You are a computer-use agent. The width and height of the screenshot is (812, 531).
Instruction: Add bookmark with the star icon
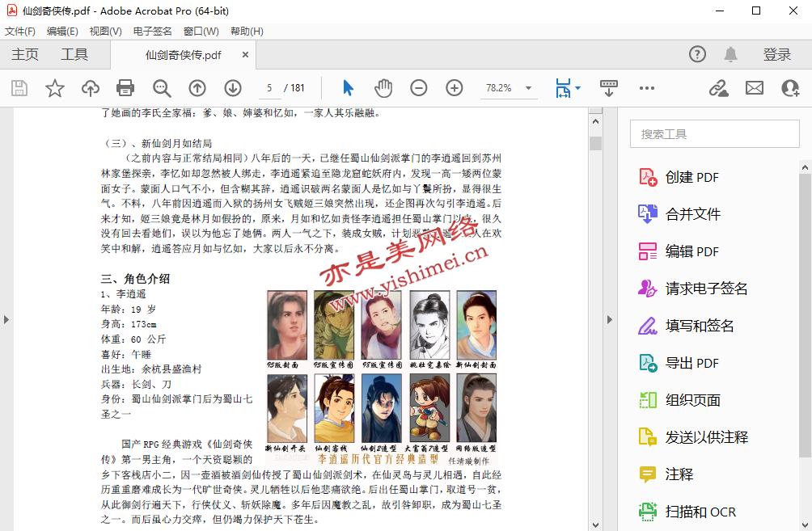(x=55, y=88)
